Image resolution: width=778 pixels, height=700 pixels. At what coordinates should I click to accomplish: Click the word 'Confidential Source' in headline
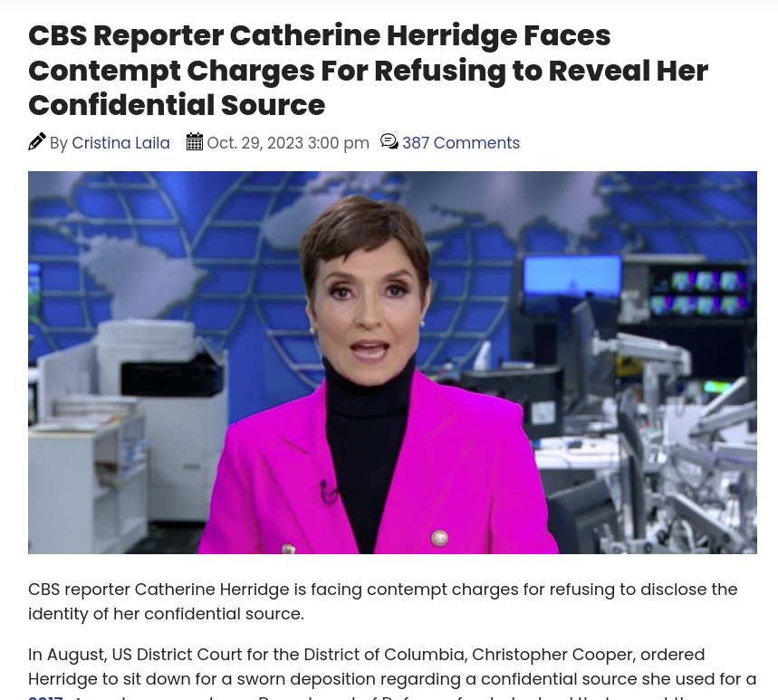tap(177, 105)
